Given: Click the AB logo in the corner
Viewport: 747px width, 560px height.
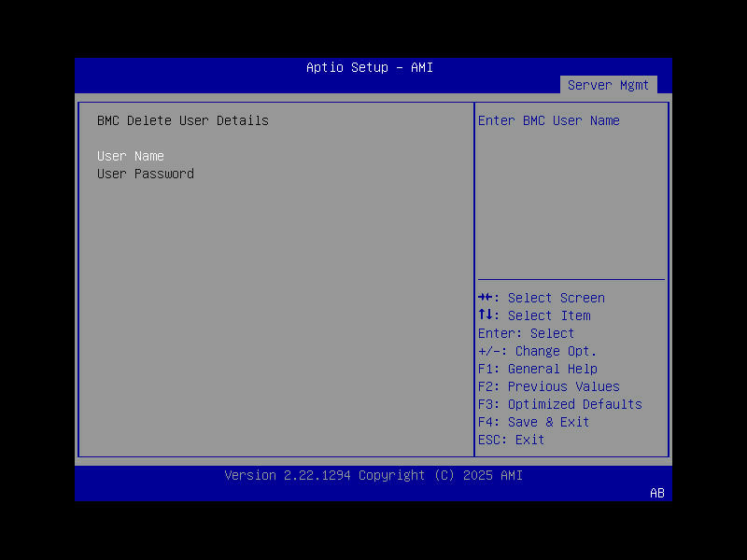Looking at the screenshot, I should click(656, 493).
